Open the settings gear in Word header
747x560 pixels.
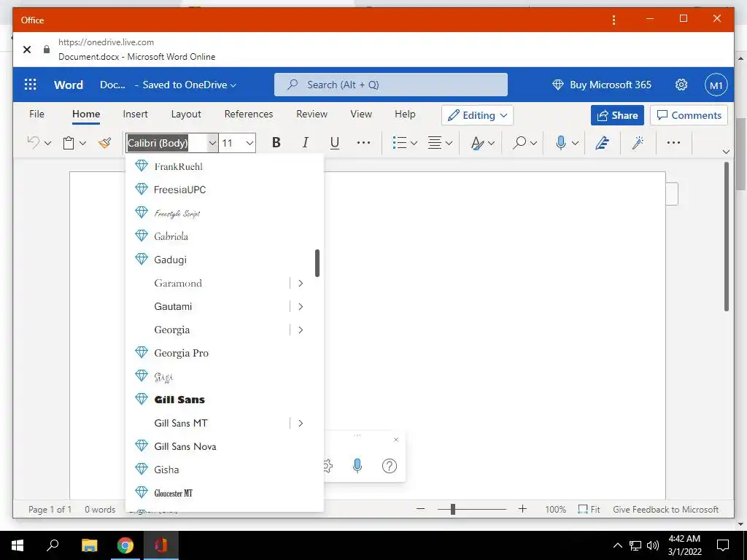(681, 85)
